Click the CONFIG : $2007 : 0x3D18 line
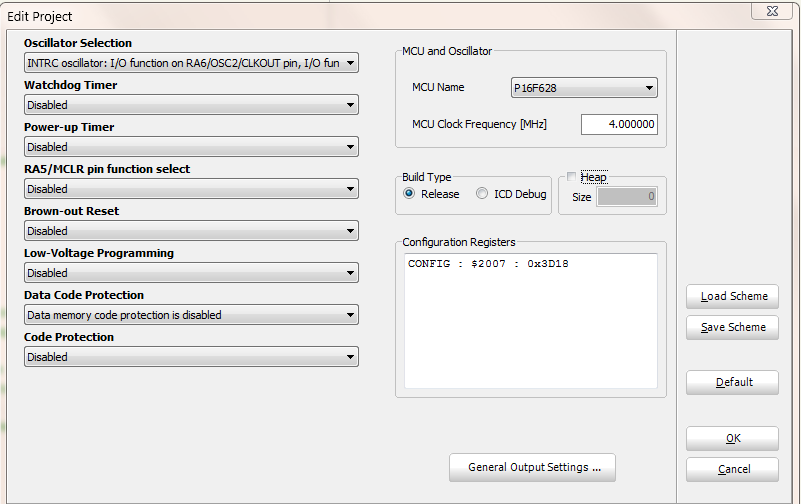Image resolution: width=801 pixels, height=504 pixels. 488,264
